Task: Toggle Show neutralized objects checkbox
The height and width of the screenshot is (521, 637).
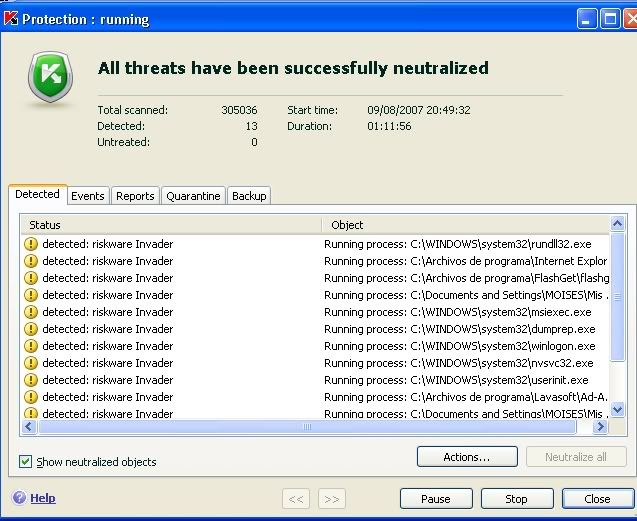Action: point(25,461)
